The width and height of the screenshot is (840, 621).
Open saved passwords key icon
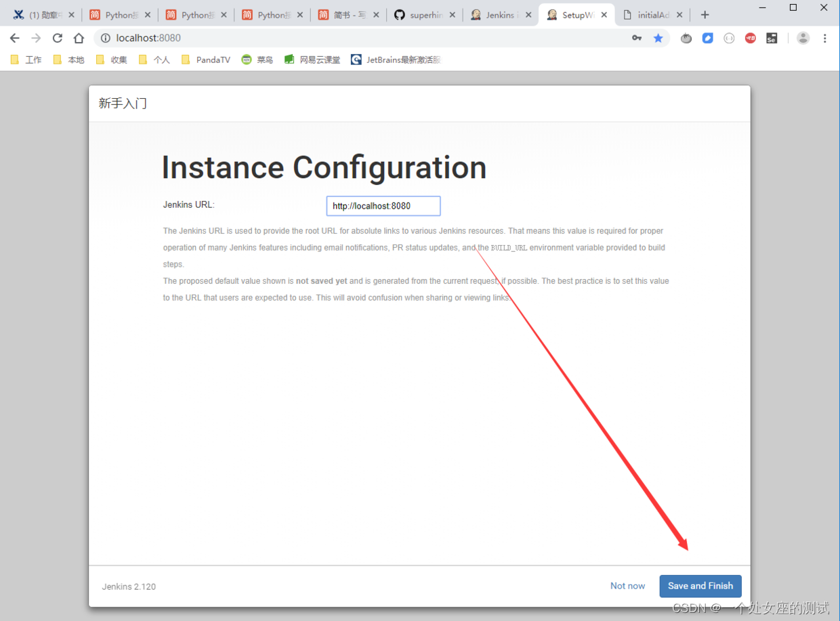[637, 38]
